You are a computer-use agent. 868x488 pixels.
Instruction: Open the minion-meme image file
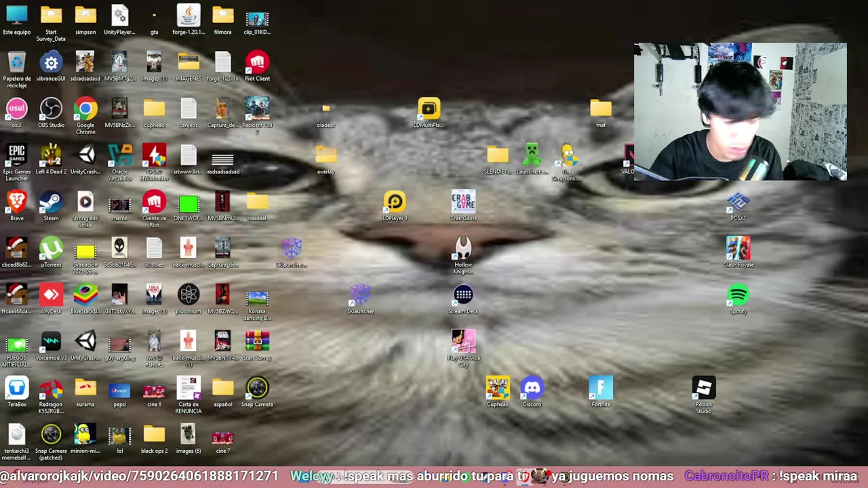85,439
